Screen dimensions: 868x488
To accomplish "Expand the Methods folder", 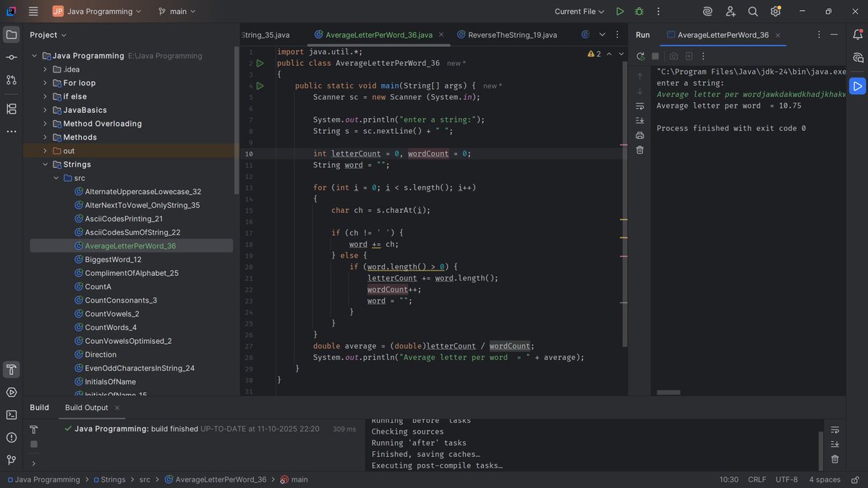I will click(x=45, y=138).
